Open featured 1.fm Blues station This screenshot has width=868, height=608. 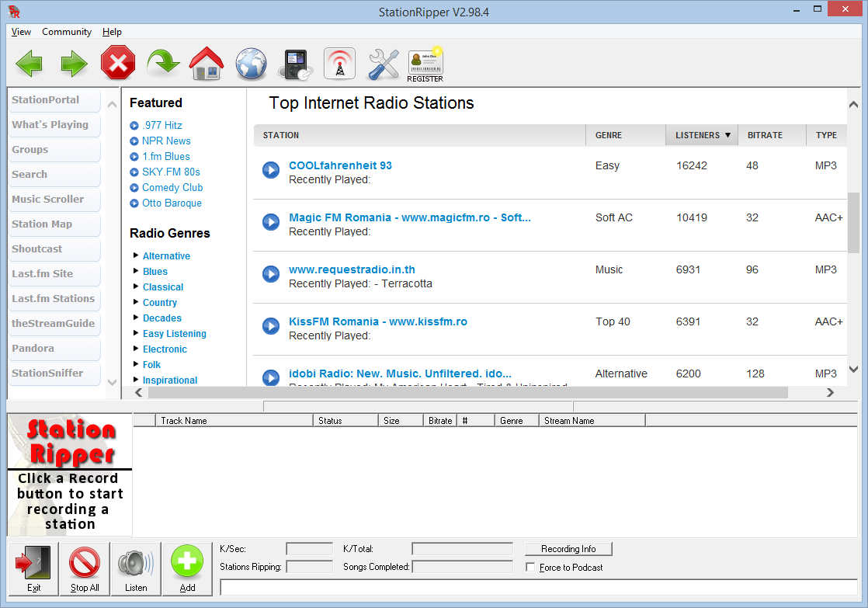pos(166,156)
